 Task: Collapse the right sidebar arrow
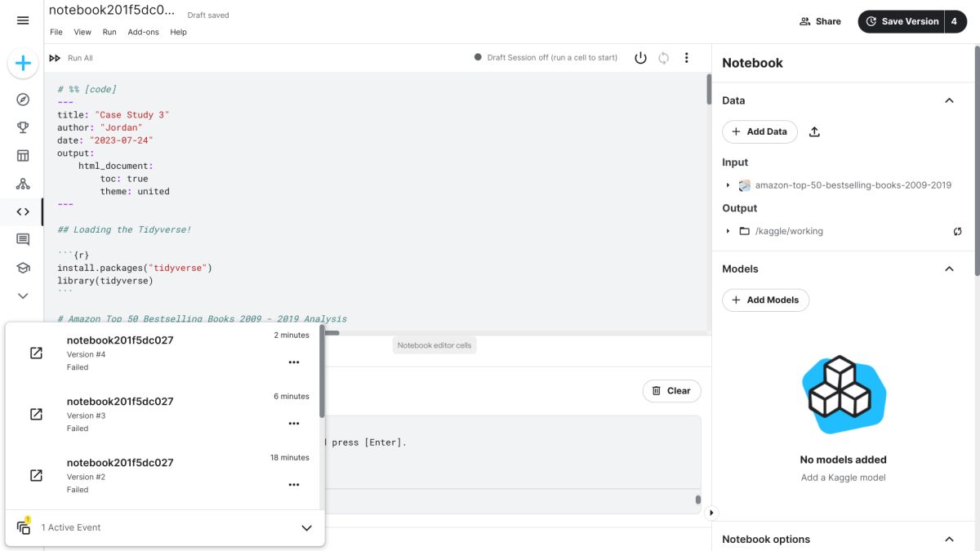click(x=710, y=513)
